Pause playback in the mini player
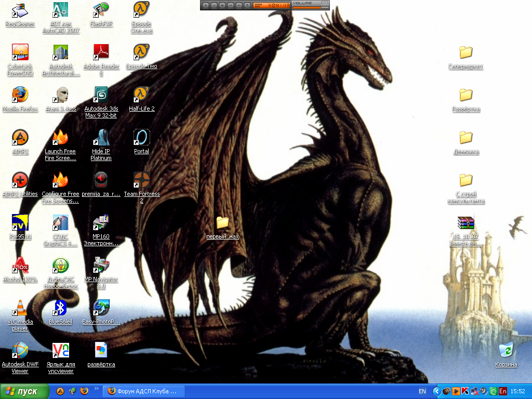The image size is (532, 399). pos(214,5)
